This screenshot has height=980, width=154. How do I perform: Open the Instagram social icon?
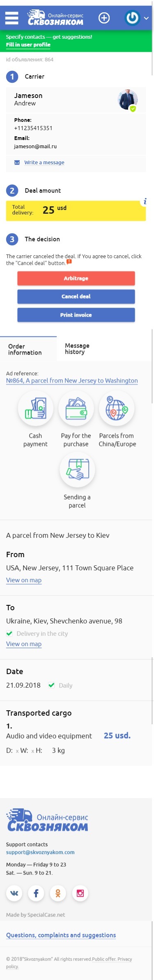[80, 893]
